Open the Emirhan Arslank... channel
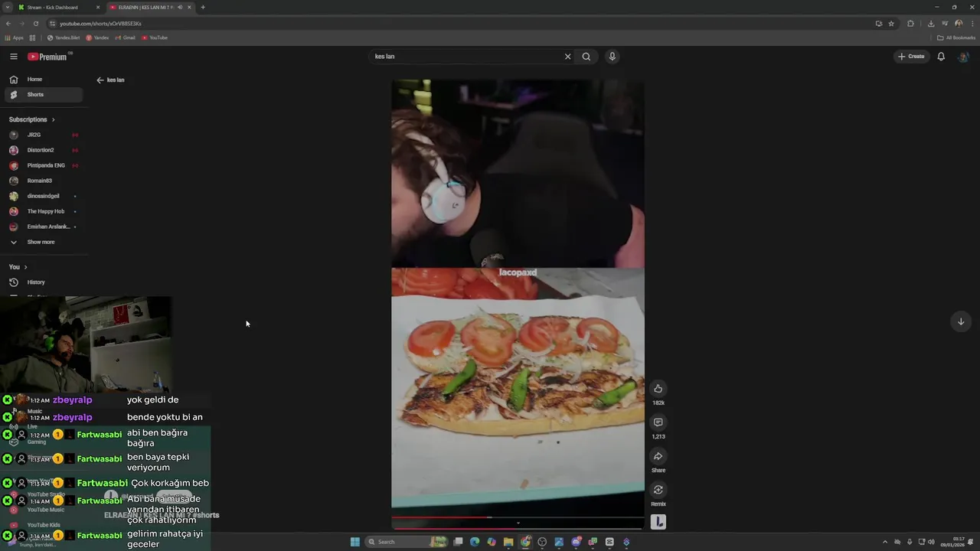 [44, 227]
